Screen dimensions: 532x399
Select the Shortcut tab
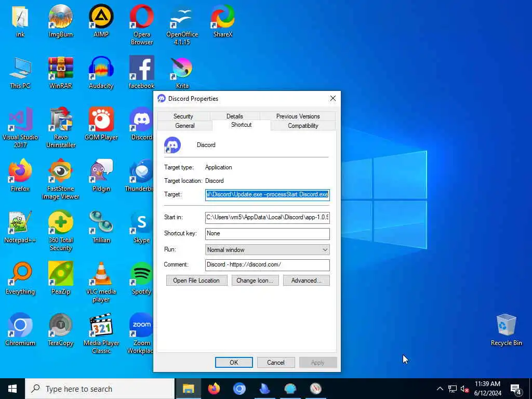(241, 125)
